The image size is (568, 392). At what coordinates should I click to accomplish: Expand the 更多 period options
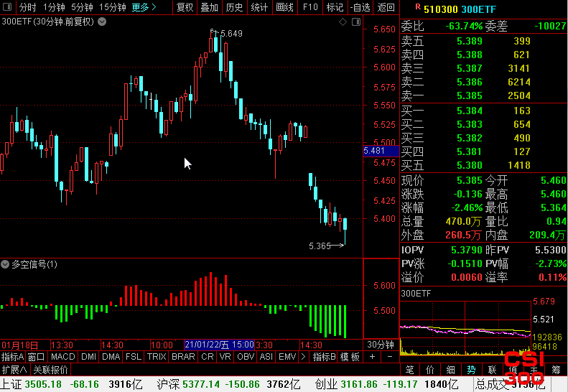pyautogui.click(x=144, y=7)
